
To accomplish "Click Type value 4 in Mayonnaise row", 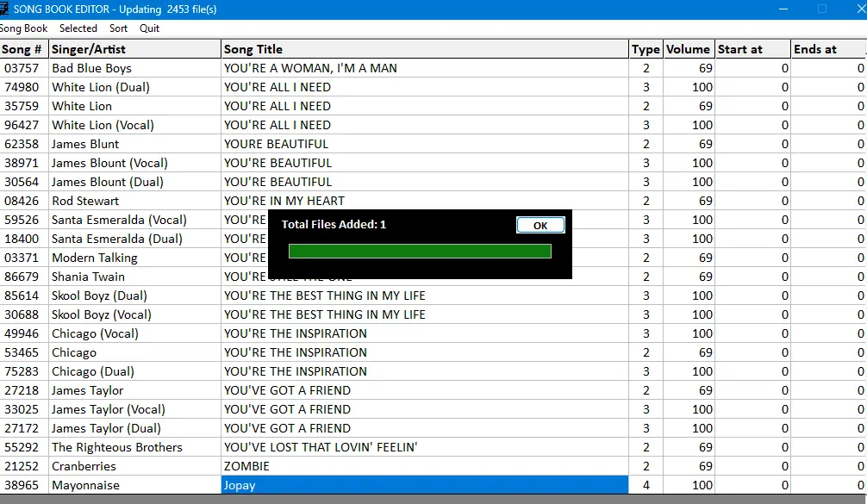I will point(646,485).
